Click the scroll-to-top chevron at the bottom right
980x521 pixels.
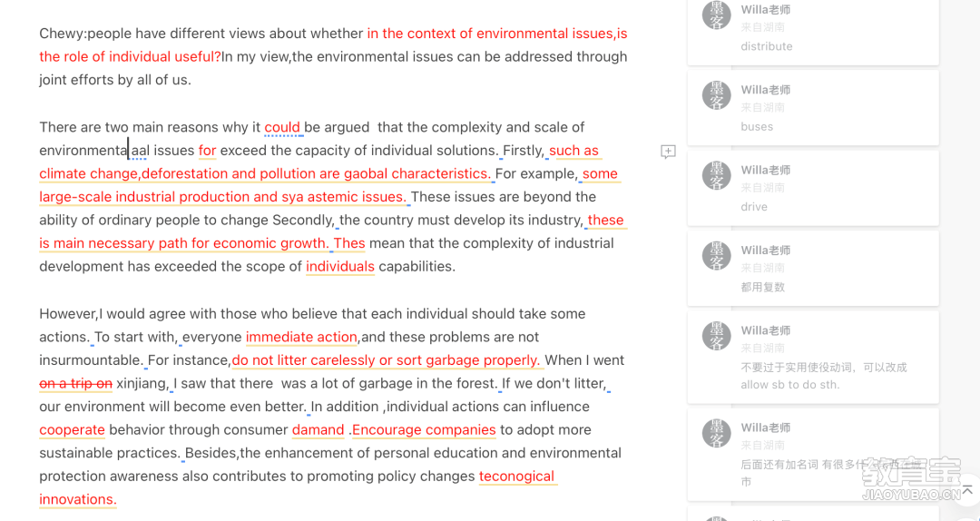pyautogui.click(x=967, y=487)
